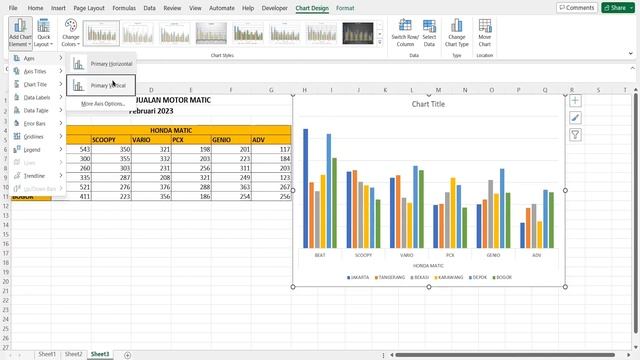This screenshot has height=360, width=640.
Task: Open the Change Colors palette
Action: tap(71, 33)
